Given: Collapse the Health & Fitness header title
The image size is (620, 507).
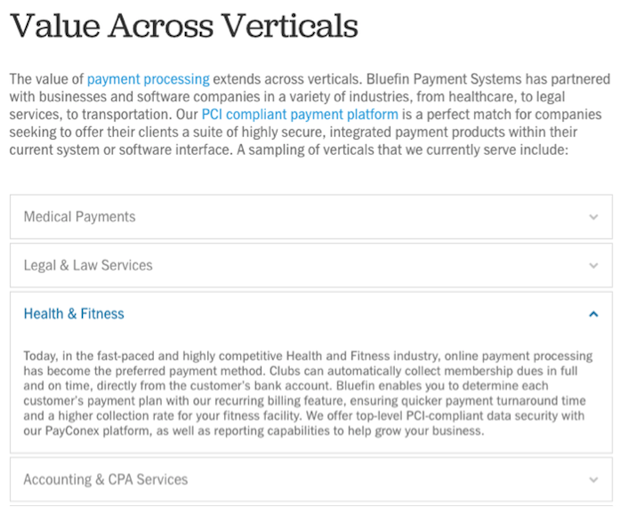Looking at the screenshot, I should pos(74,314).
